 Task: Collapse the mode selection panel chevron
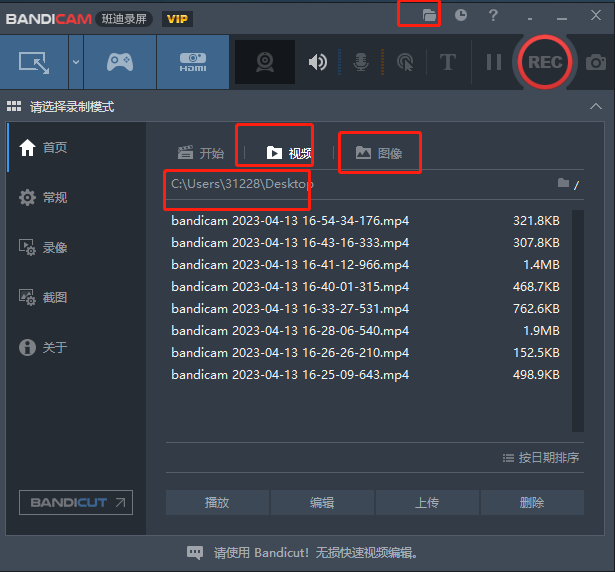[x=596, y=106]
